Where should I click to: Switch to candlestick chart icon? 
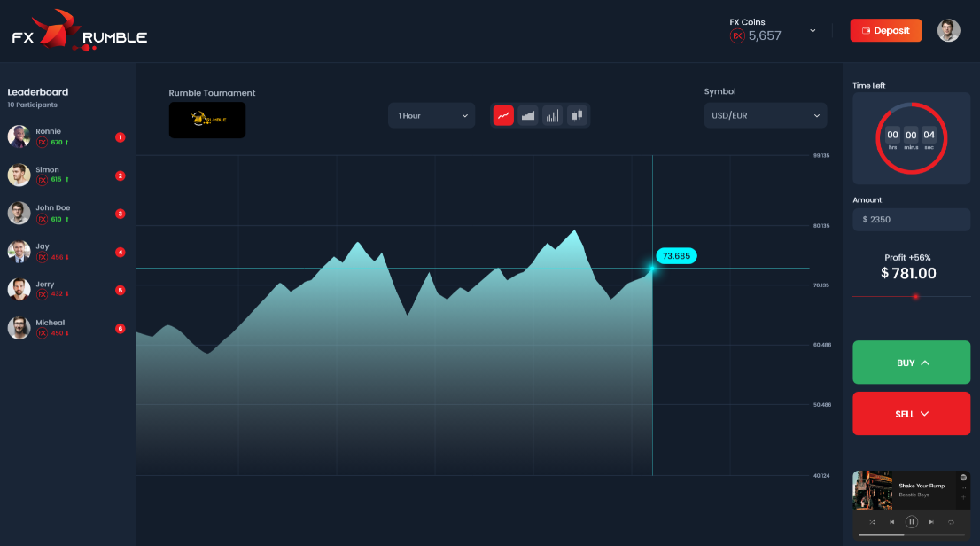tap(577, 115)
